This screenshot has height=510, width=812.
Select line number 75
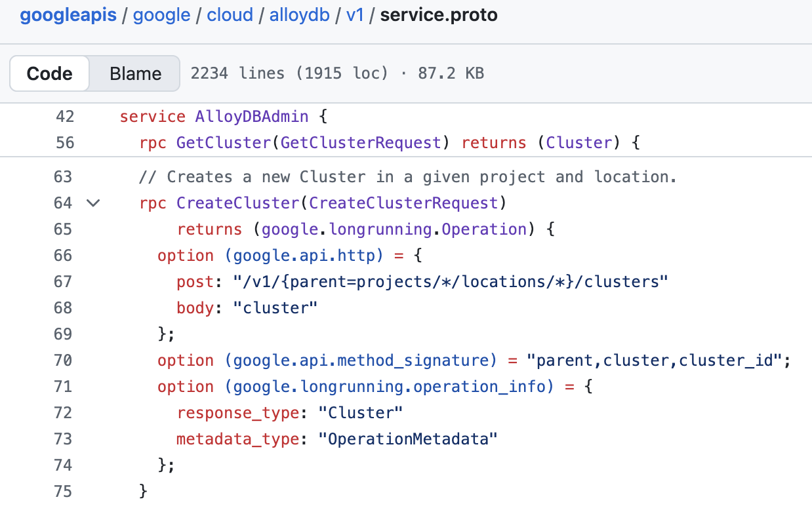(63, 492)
